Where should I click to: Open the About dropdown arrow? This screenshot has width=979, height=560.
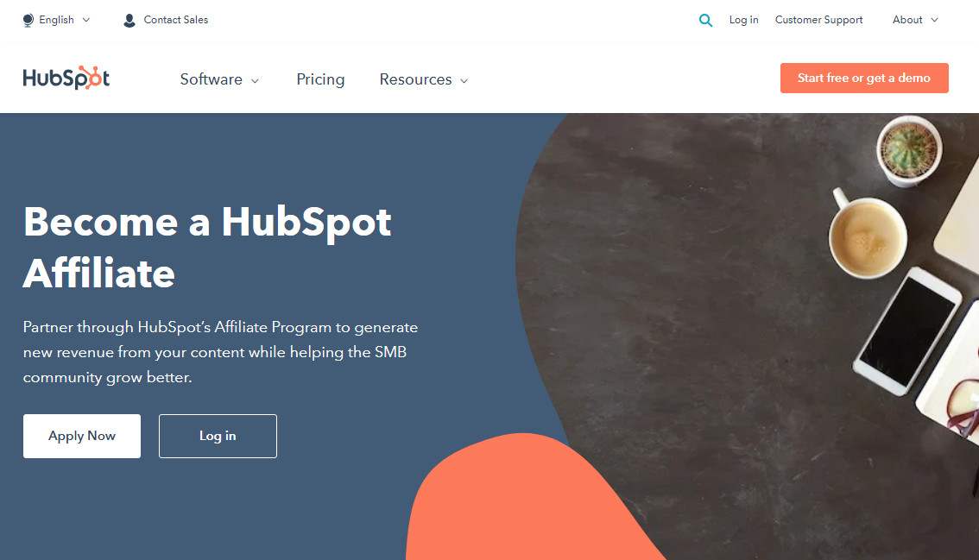click(x=935, y=20)
